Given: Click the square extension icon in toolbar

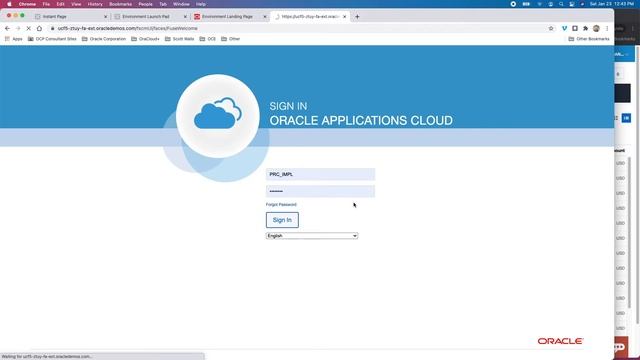Looking at the screenshot, I should [575, 28].
